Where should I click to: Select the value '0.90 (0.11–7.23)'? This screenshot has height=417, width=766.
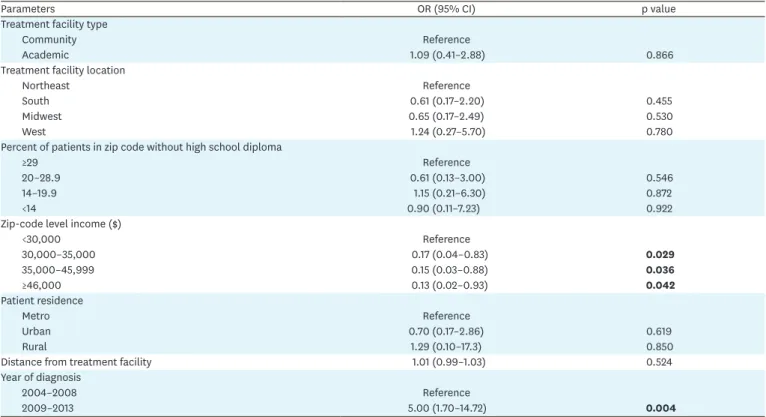[444, 208]
